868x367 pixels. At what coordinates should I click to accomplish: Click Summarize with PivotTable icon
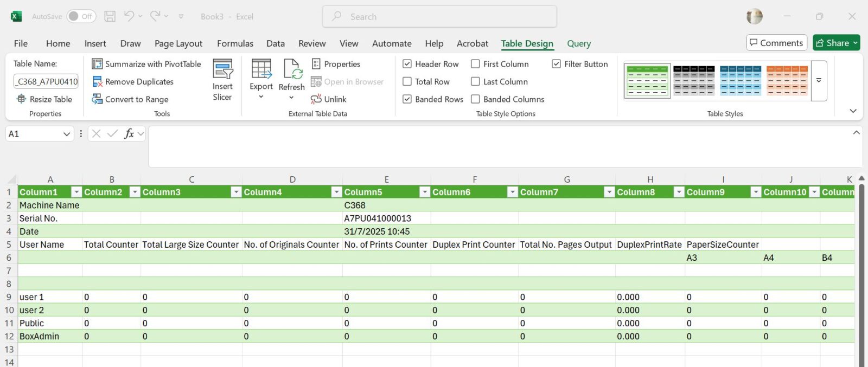(x=97, y=64)
